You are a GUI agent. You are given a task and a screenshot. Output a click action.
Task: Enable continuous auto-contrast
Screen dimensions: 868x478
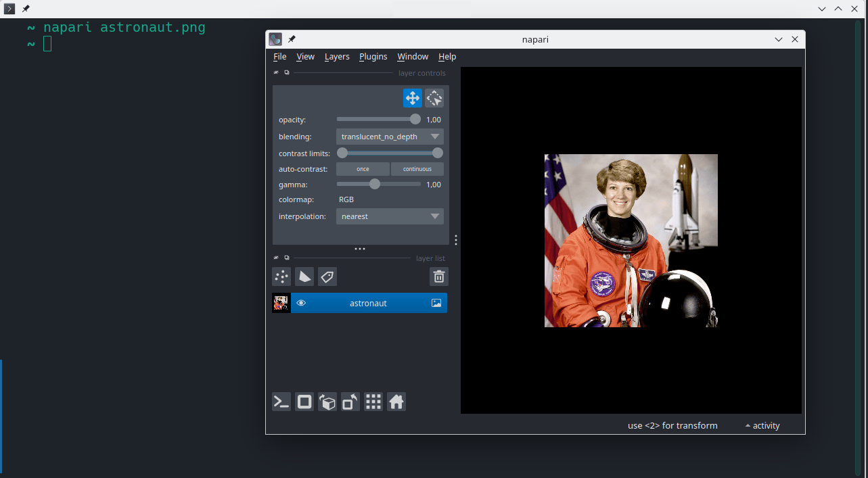click(417, 169)
